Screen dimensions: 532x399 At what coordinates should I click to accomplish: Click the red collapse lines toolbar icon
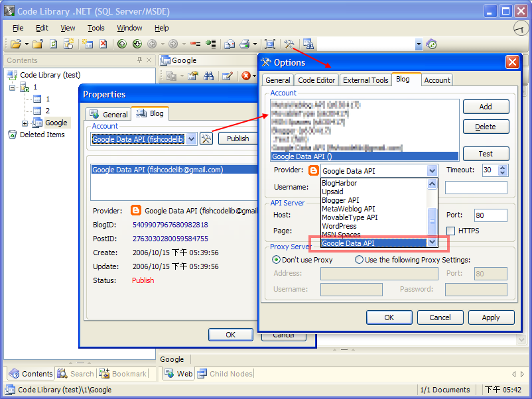[x=195, y=44]
